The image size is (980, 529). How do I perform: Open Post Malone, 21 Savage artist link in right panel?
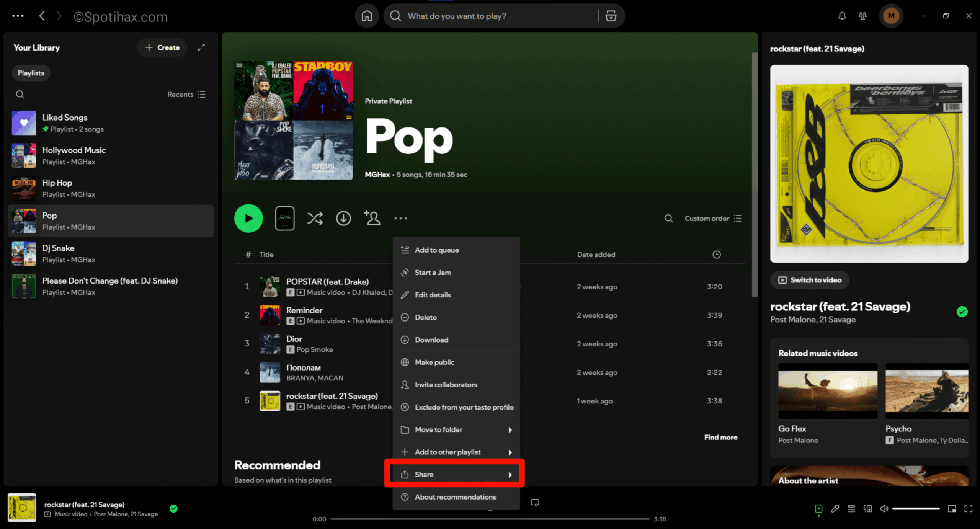click(813, 320)
